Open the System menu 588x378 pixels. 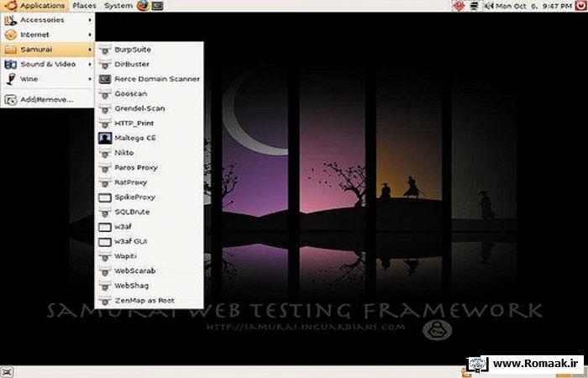(x=118, y=6)
